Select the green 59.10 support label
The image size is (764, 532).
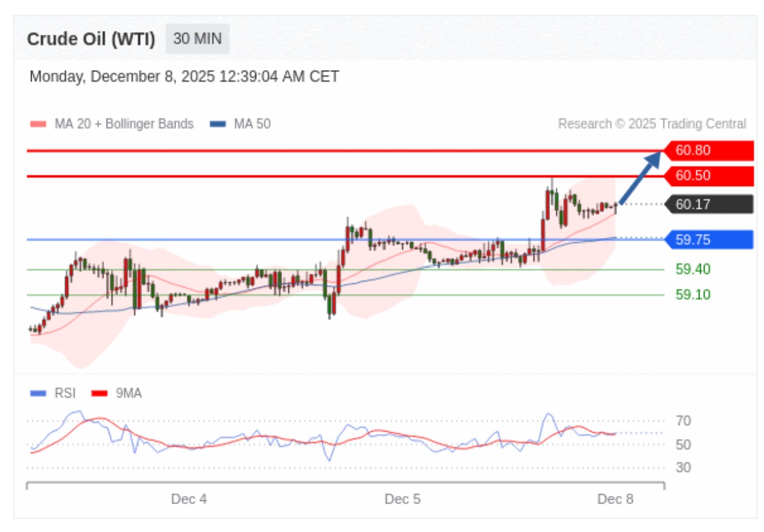(x=693, y=295)
